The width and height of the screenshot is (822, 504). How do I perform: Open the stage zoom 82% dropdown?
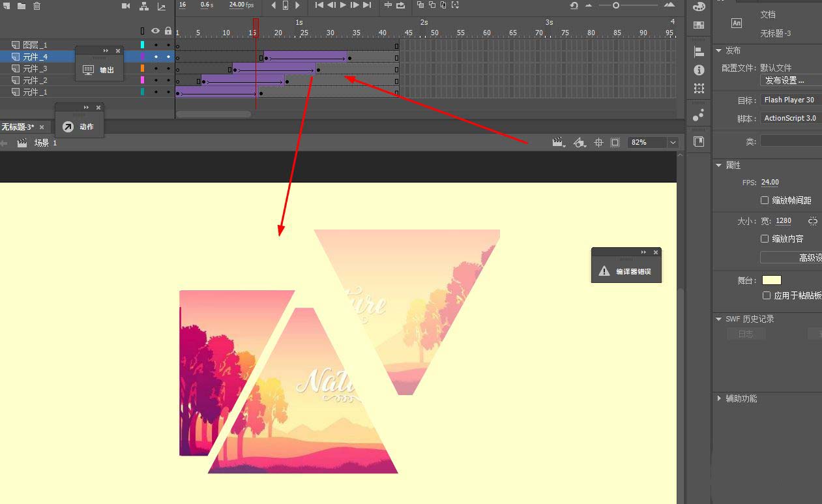673,142
